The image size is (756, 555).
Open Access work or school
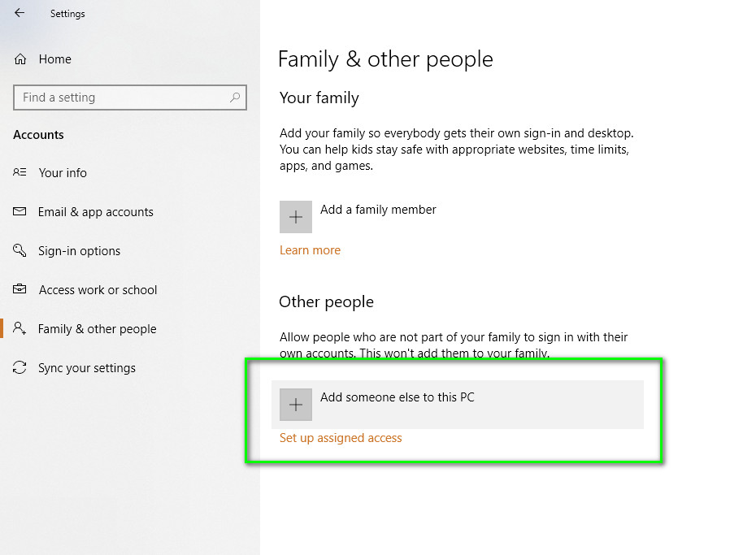(98, 290)
